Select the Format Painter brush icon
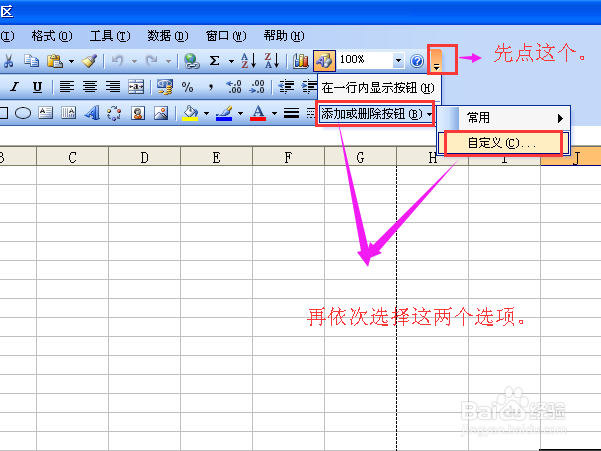The height and width of the screenshot is (451, 601). [90, 61]
